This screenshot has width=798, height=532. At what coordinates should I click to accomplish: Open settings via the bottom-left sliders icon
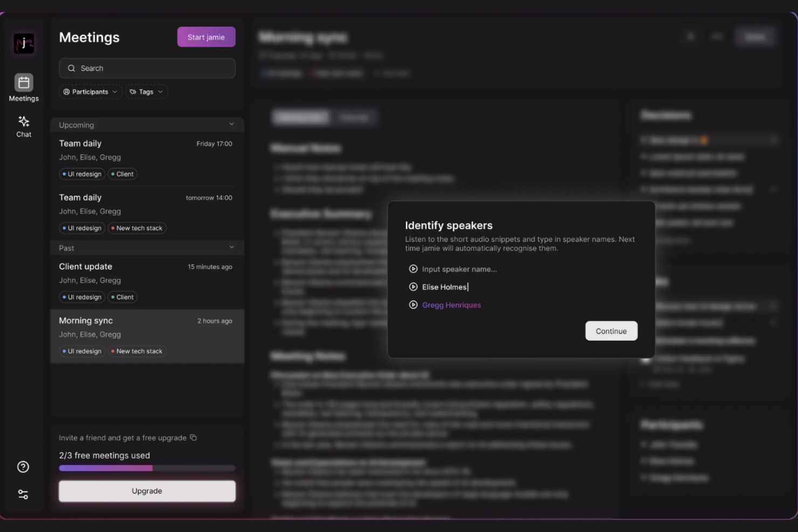pyautogui.click(x=23, y=494)
